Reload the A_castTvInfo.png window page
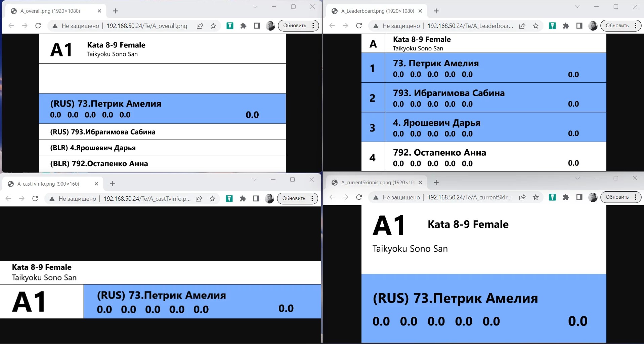The width and height of the screenshot is (644, 344). click(x=35, y=198)
